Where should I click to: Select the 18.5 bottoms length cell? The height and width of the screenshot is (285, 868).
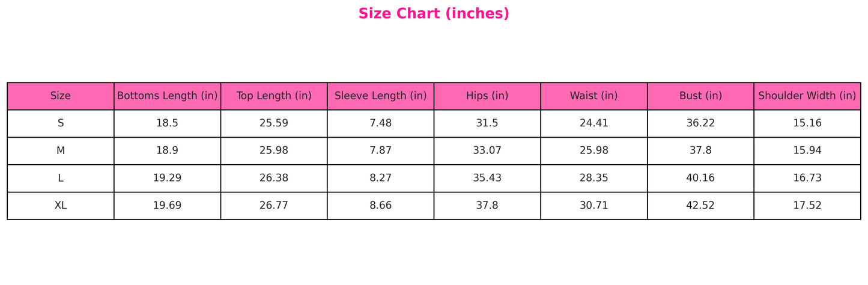[167, 123]
